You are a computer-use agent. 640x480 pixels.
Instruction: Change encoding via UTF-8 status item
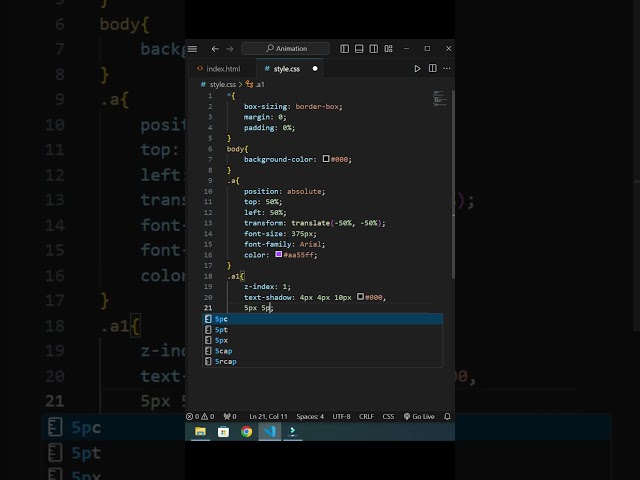(x=341, y=416)
